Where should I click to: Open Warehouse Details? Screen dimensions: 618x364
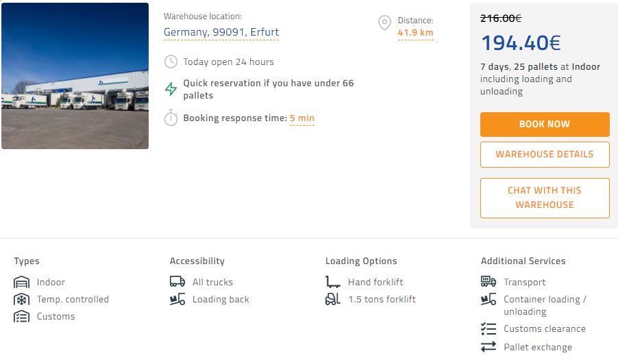coord(545,154)
